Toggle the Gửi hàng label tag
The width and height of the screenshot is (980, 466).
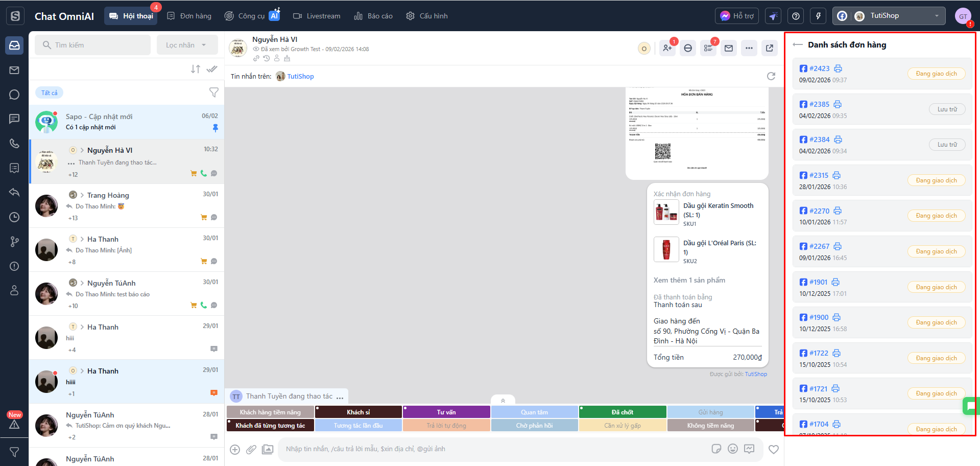tap(711, 412)
